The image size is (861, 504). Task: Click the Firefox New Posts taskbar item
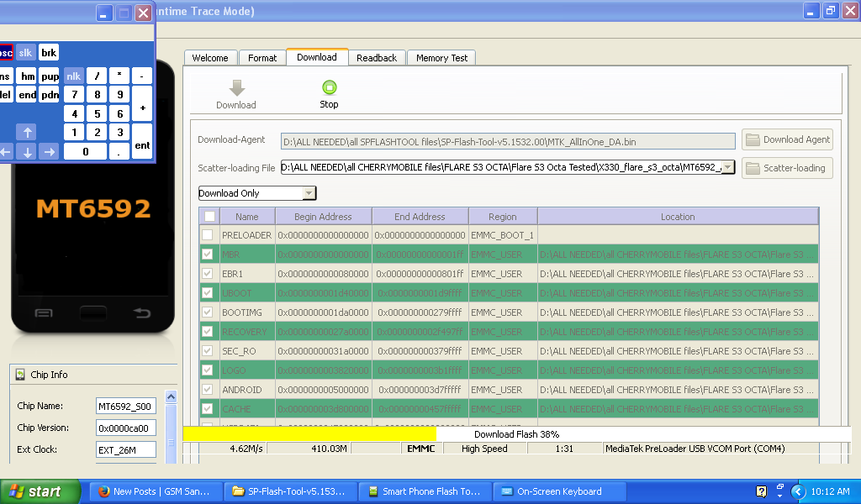click(156, 491)
